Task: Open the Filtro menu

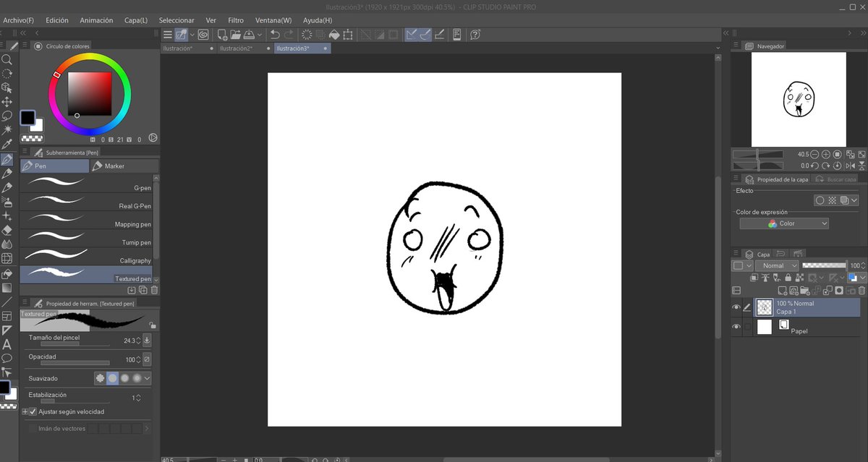Action: click(235, 20)
